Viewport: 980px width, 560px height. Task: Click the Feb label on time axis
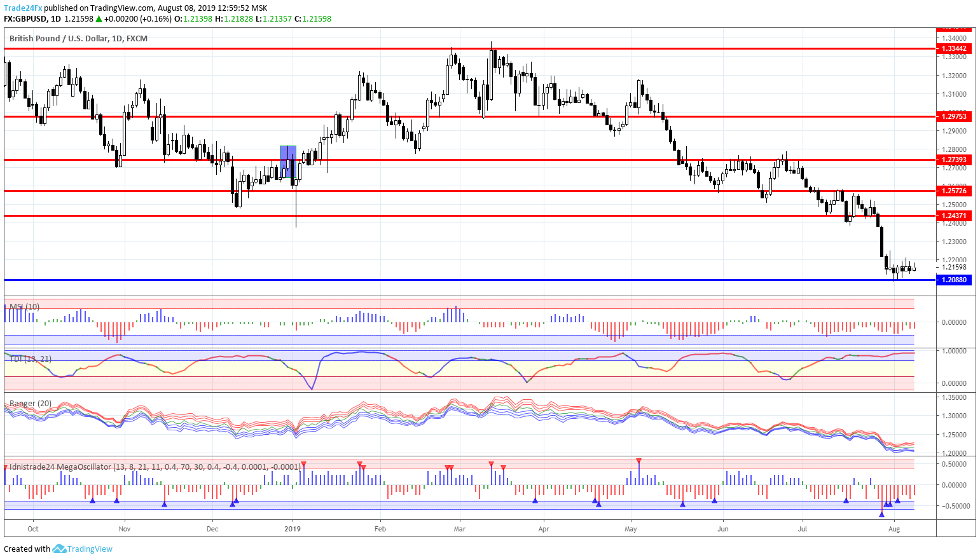[380, 529]
